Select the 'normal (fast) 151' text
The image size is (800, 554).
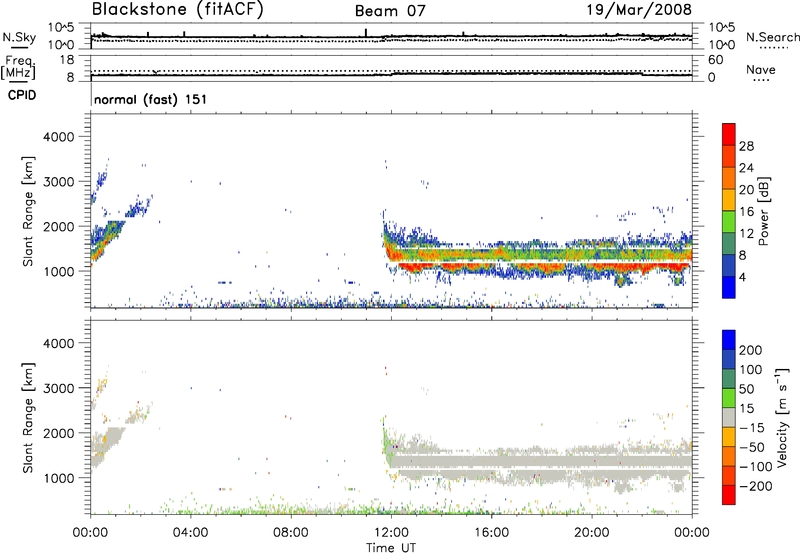pos(151,99)
